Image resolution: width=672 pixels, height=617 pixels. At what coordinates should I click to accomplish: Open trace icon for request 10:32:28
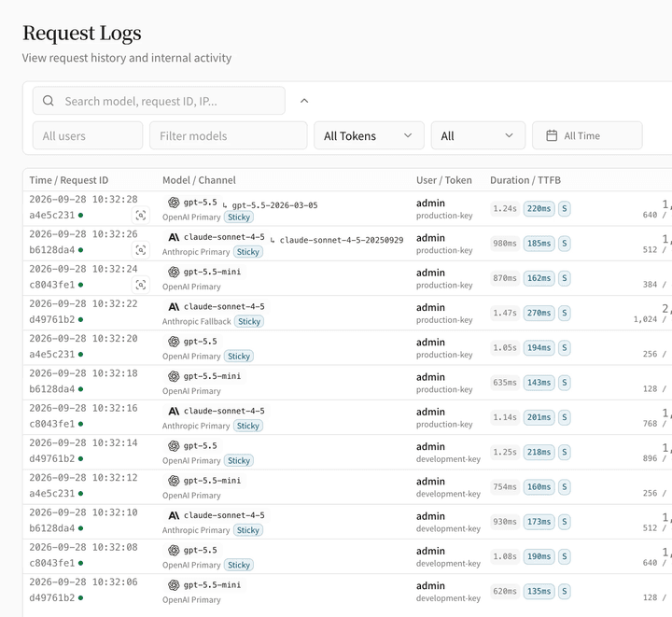tap(141, 215)
